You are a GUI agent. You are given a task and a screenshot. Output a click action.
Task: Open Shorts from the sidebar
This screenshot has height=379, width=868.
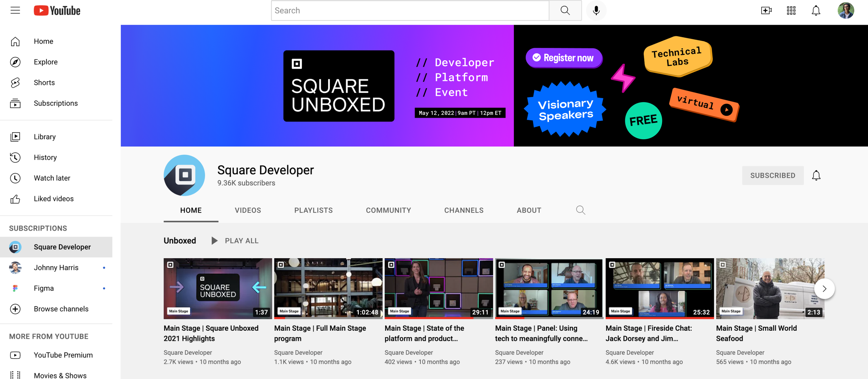click(x=44, y=83)
